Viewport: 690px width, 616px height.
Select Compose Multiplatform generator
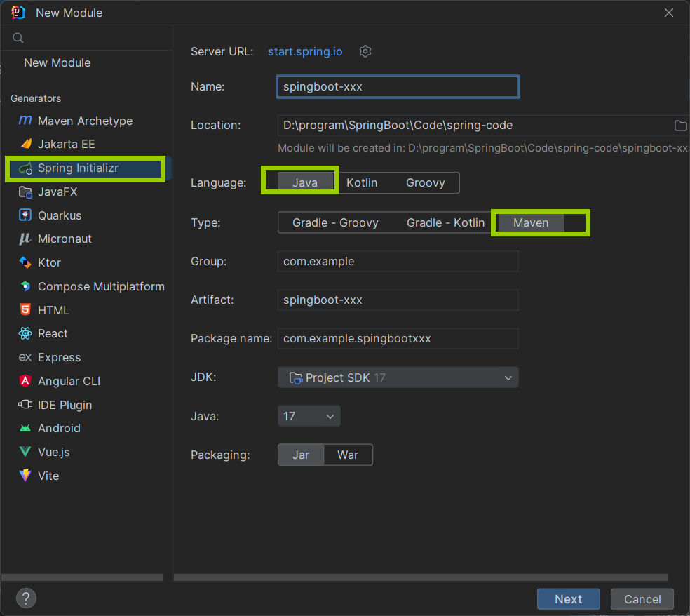click(86, 287)
